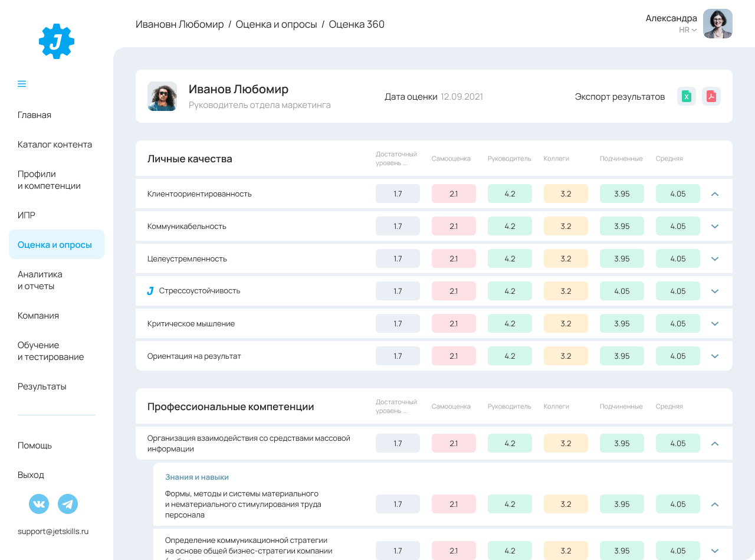Click the J icon beside Стрессоустойчивость
Image resolution: width=755 pixels, height=560 pixels.
pos(150,291)
